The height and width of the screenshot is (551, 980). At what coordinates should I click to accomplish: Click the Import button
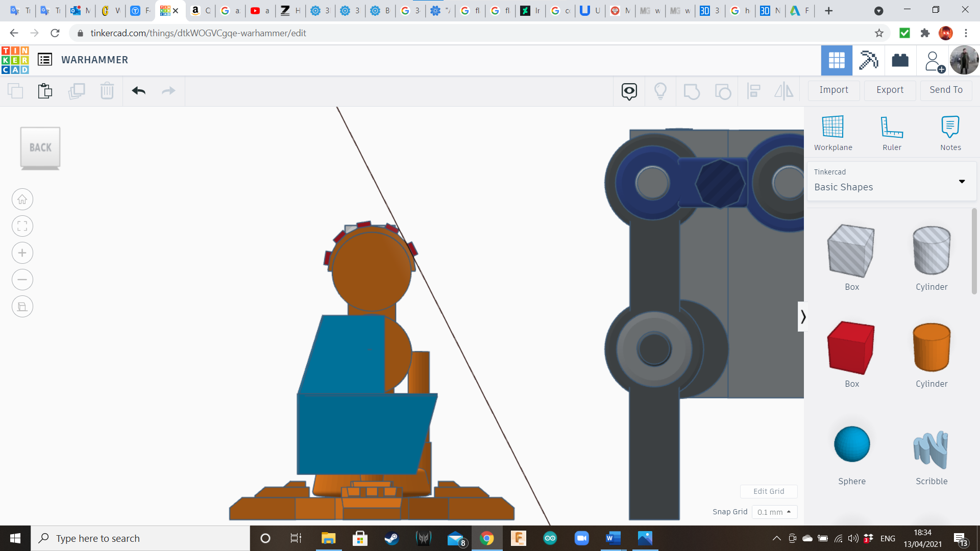(834, 90)
